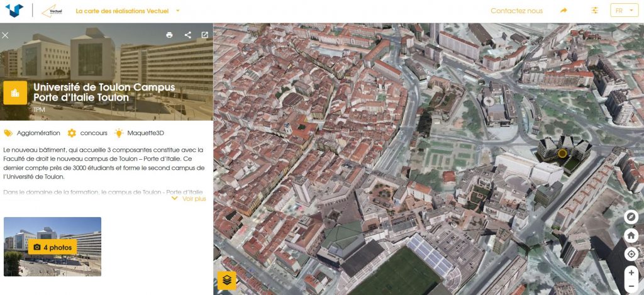Select the concours tag
This screenshot has width=644, height=295.
click(94, 133)
